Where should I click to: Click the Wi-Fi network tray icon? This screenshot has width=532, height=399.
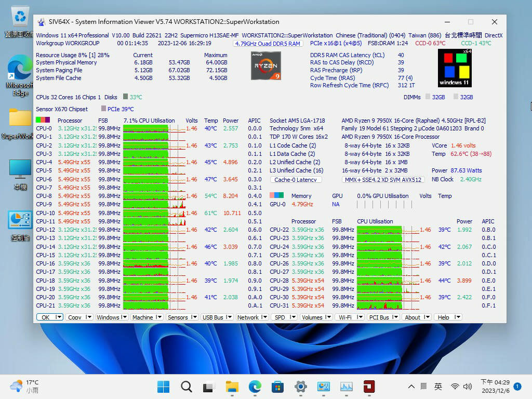455,387
